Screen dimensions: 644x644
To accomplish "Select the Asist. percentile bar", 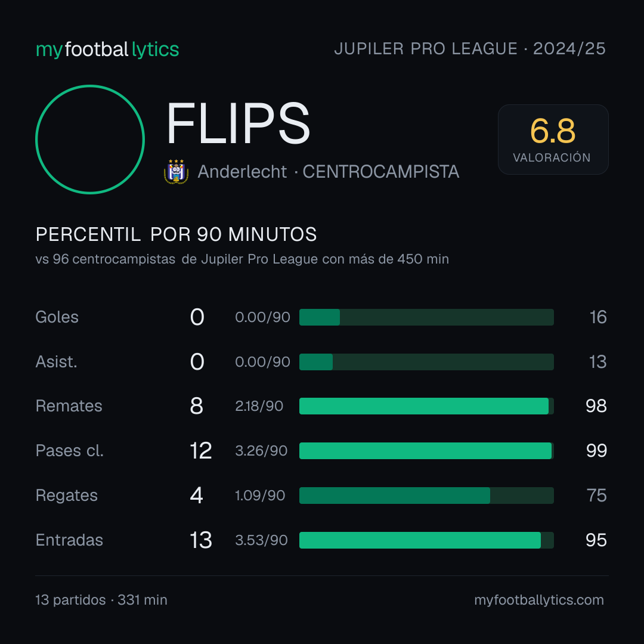I will pos(426,362).
